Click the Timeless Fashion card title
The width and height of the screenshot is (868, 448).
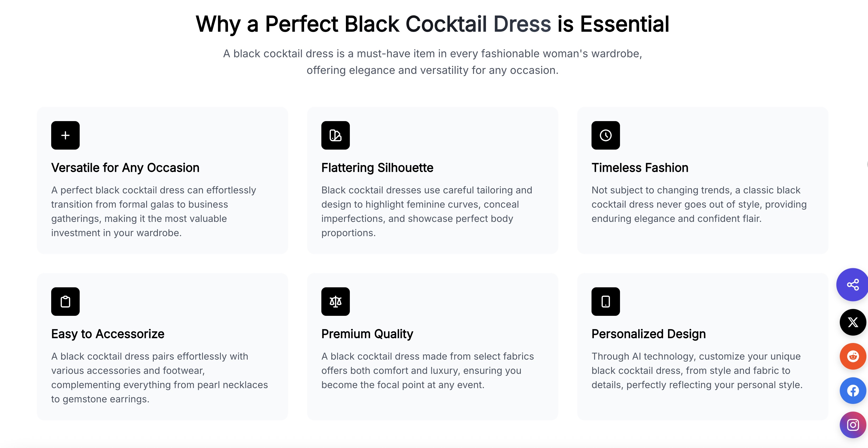coord(640,168)
